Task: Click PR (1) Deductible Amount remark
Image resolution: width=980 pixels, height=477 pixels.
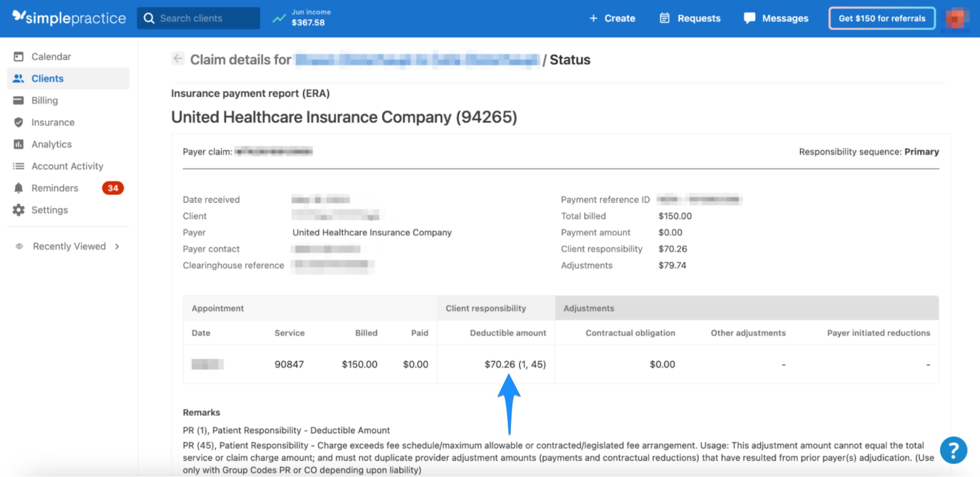Action: (x=286, y=430)
